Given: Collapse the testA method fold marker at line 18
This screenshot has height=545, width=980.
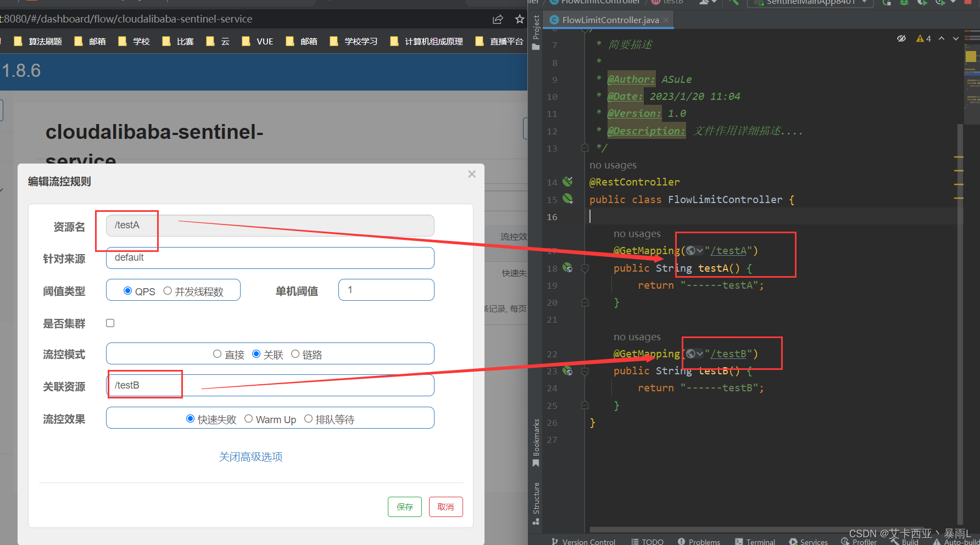Looking at the screenshot, I should click(x=585, y=268).
